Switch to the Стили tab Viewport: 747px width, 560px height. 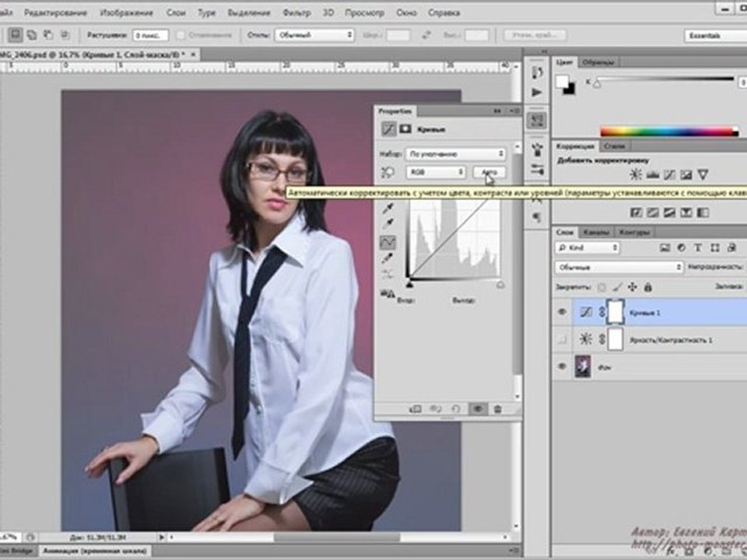pos(614,146)
